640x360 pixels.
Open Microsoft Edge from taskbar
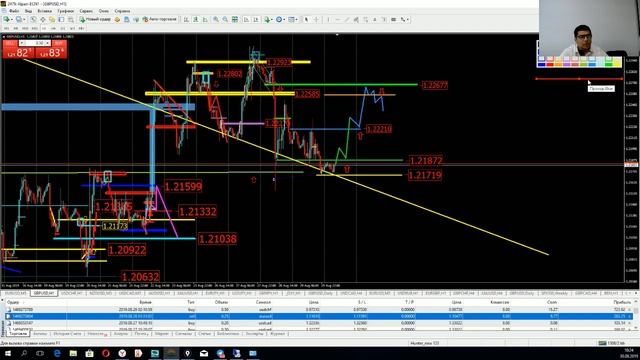[57, 353]
